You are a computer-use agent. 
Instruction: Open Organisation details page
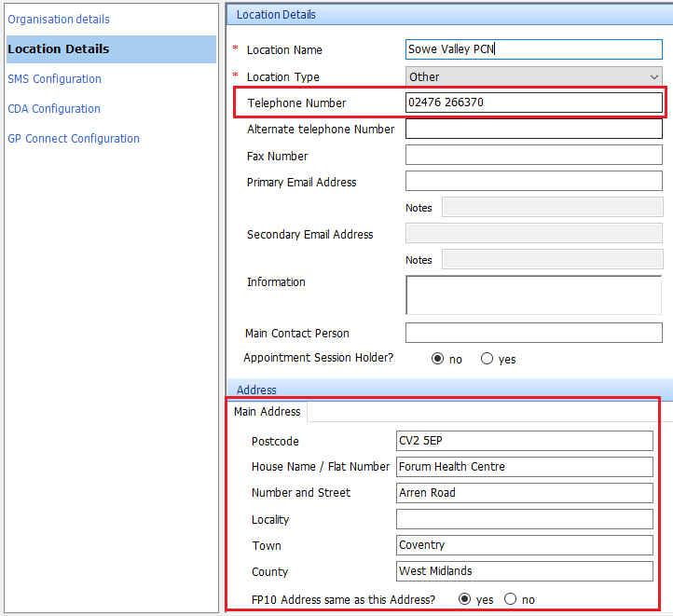point(59,20)
